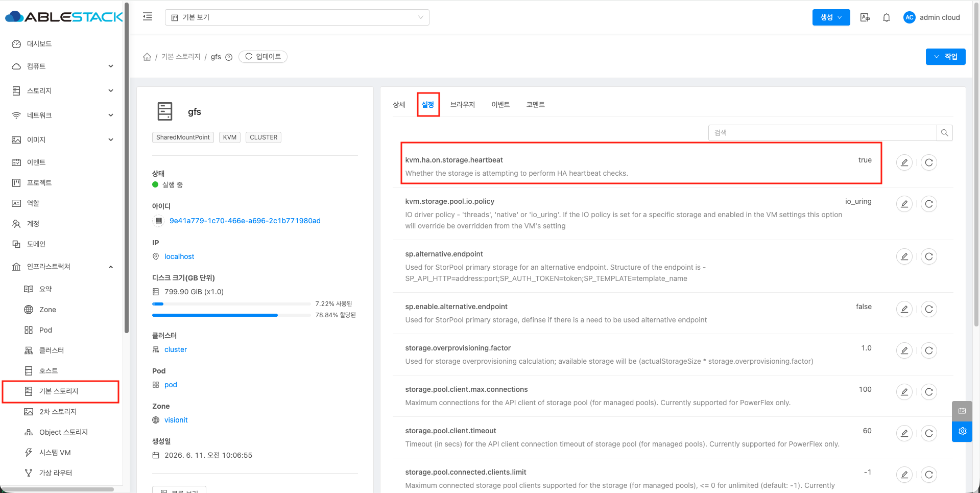Image resolution: width=980 pixels, height=493 pixels.
Task: Switch to the 상세 tab
Action: pyautogui.click(x=399, y=105)
